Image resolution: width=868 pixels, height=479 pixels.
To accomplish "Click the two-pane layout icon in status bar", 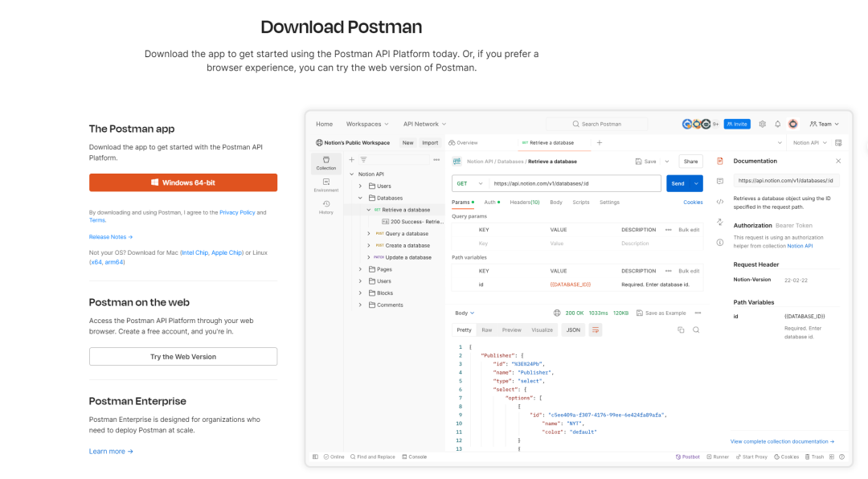I will tap(832, 456).
